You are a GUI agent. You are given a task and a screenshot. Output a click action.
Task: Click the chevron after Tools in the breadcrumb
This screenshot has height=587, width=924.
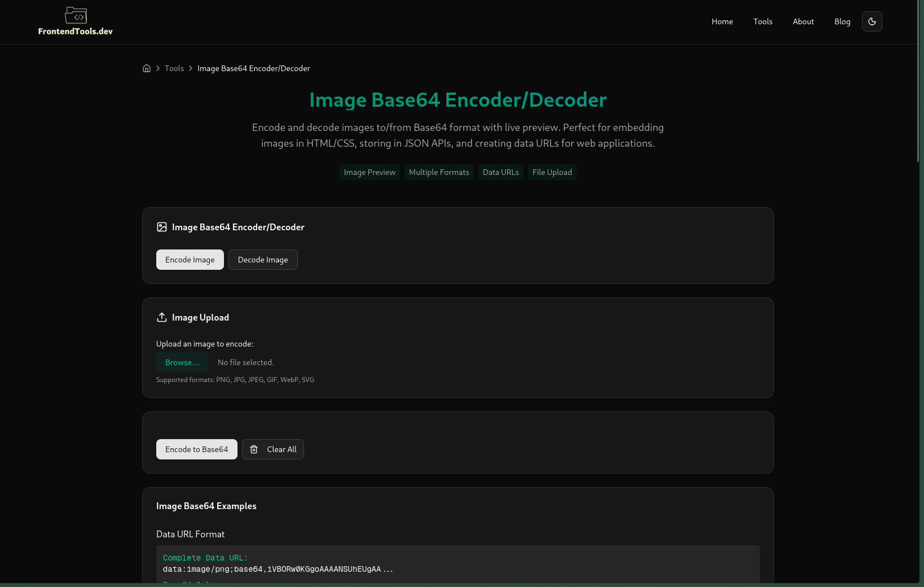pyautogui.click(x=191, y=68)
